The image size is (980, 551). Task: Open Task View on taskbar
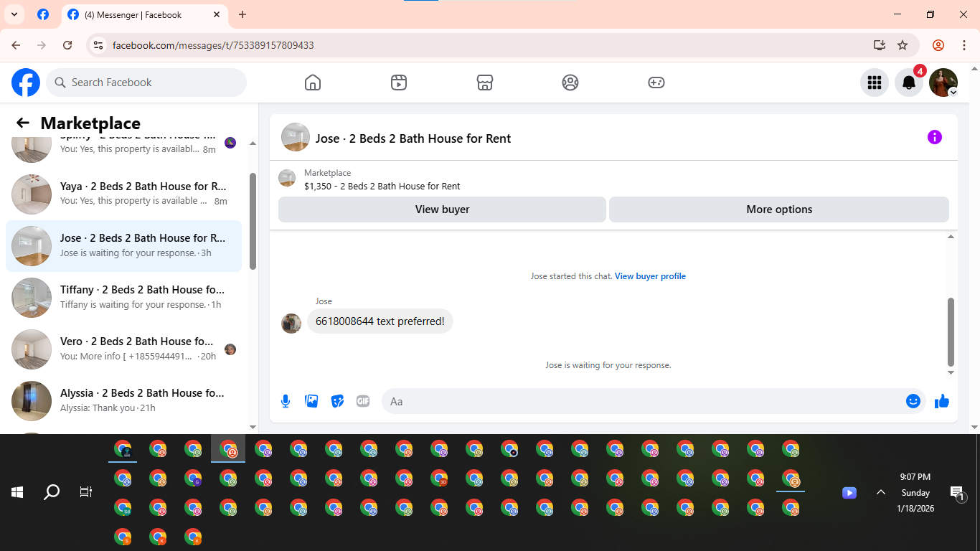point(86,492)
